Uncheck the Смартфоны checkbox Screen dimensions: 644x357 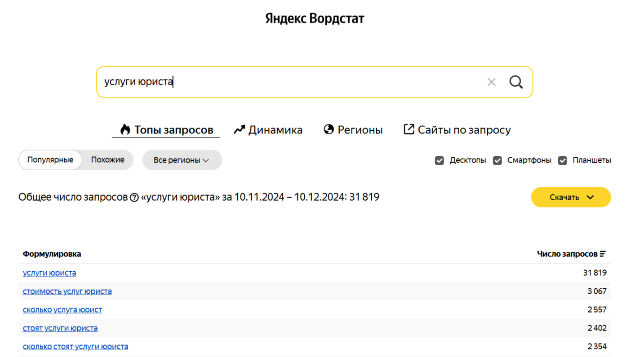(497, 160)
